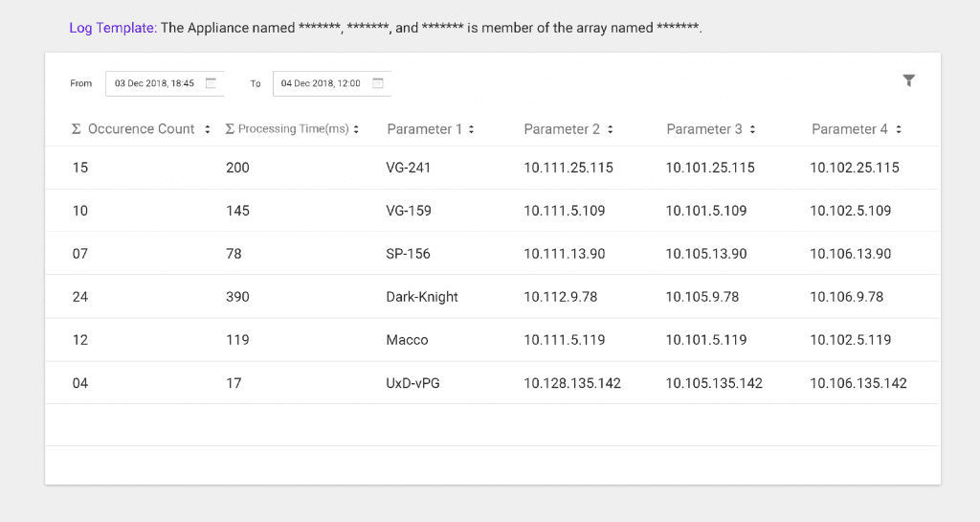Toggle the Parameter 1 sort arrows
The height and width of the screenshot is (522, 980).
point(472,129)
